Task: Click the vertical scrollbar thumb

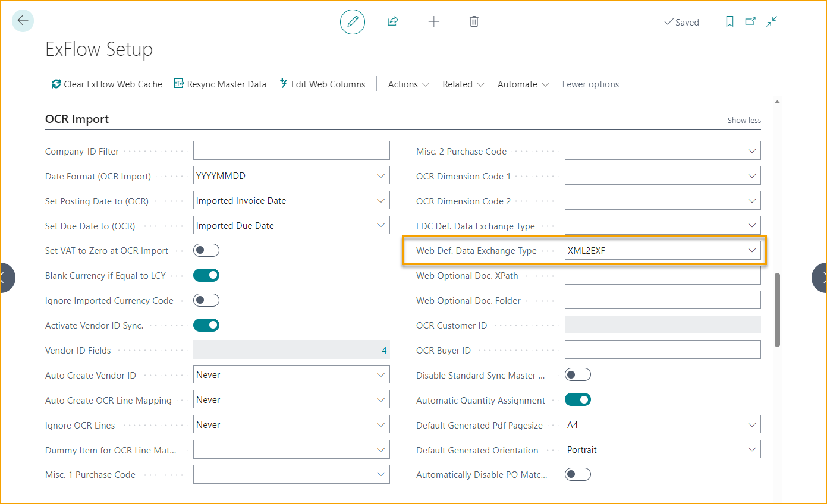Action: pyautogui.click(x=777, y=310)
